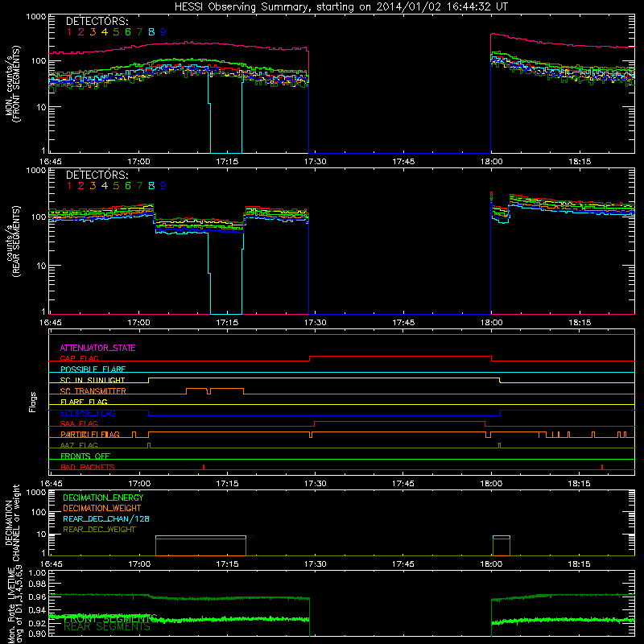Viewport: 644px width, 644px height.
Task: Click the DECIMATION CHANNEL or weight axis title
Action: click(x=12, y=522)
